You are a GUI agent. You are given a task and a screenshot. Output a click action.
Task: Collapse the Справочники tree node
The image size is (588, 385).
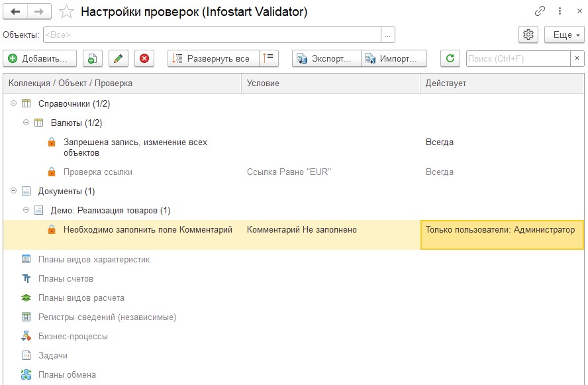tap(15, 104)
